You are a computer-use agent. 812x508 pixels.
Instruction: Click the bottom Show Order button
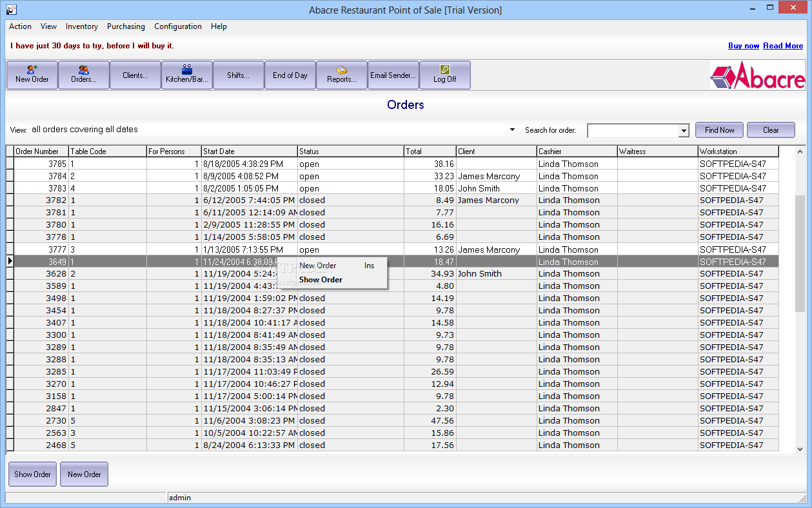click(x=32, y=474)
